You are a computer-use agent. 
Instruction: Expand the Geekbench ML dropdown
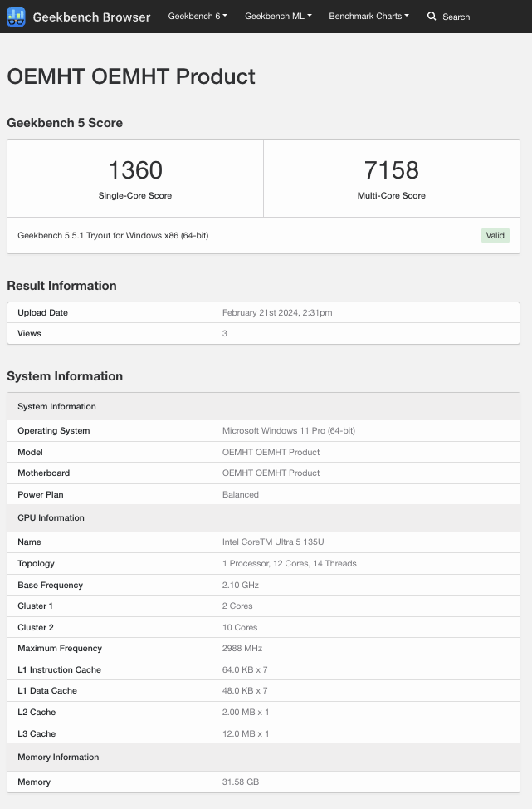click(x=278, y=17)
